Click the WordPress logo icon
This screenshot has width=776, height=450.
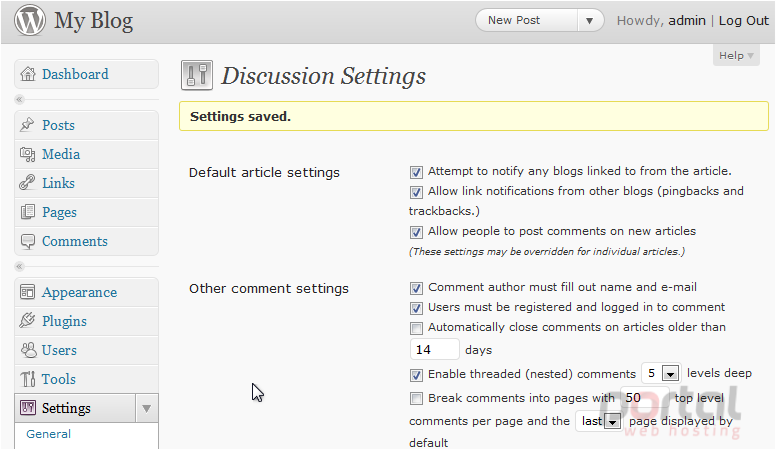pyautogui.click(x=30, y=20)
